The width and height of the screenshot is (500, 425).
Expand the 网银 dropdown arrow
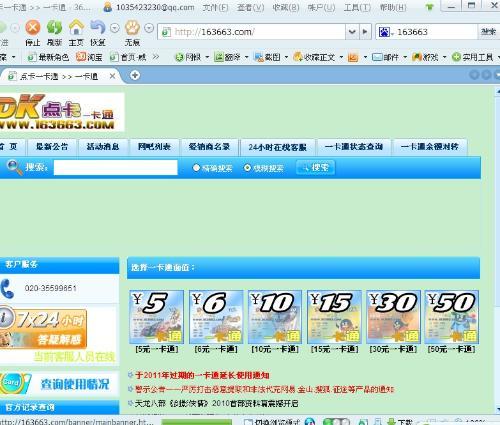(x=207, y=57)
